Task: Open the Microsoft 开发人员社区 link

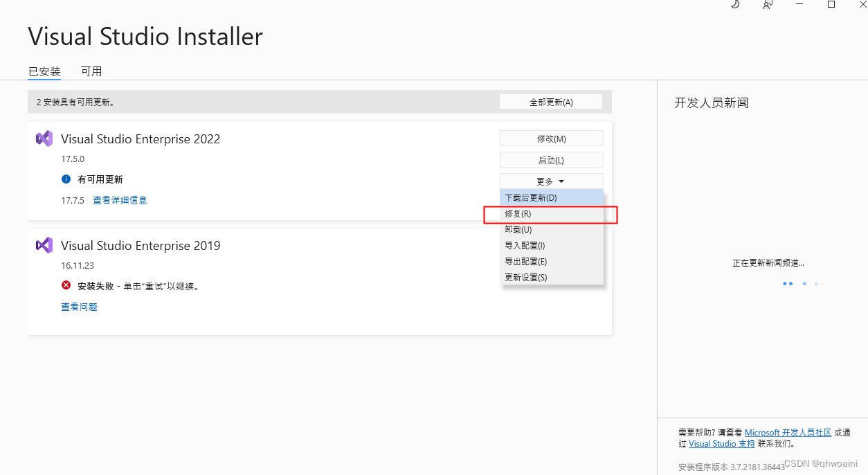Action: click(788, 433)
